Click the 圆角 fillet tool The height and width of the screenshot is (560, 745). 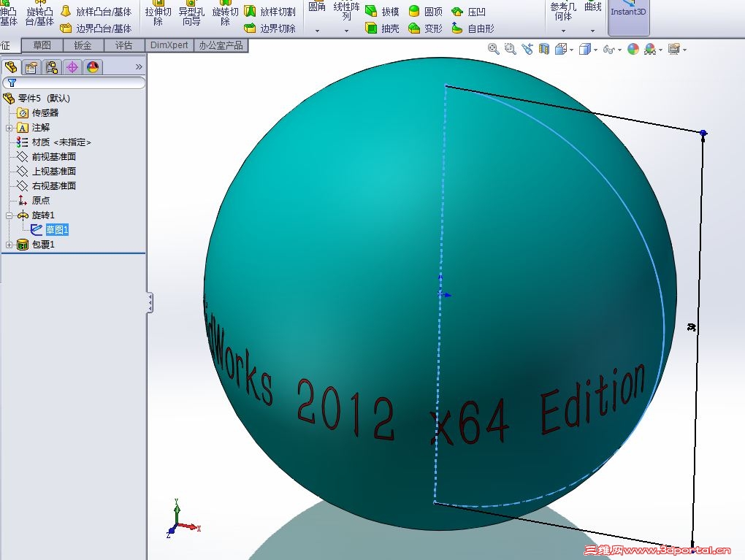click(317, 7)
